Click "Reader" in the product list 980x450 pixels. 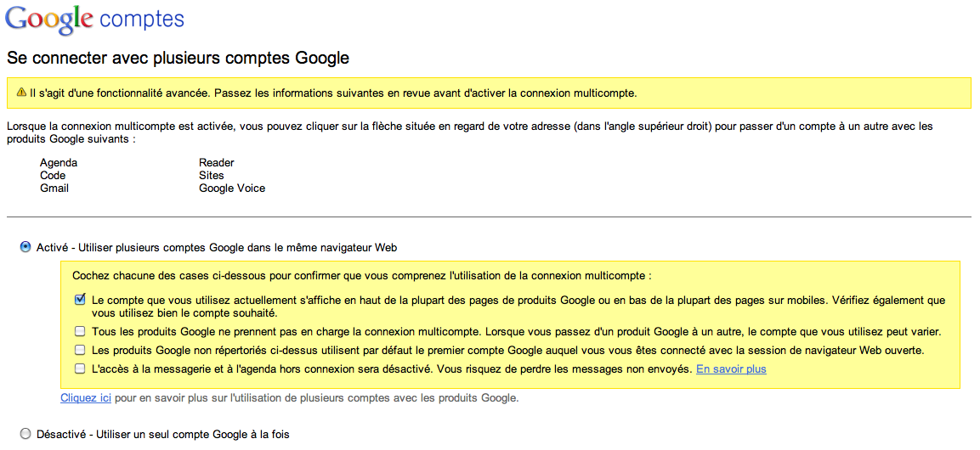tap(217, 163)
